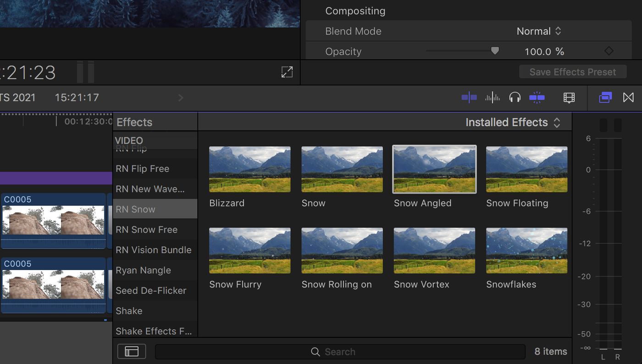Enable solo with the headphones icon
The image size is (642, 364).
coord(515,98)
